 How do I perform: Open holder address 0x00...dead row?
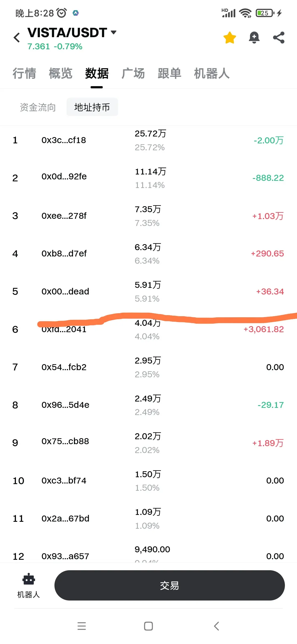pos(148,291)
